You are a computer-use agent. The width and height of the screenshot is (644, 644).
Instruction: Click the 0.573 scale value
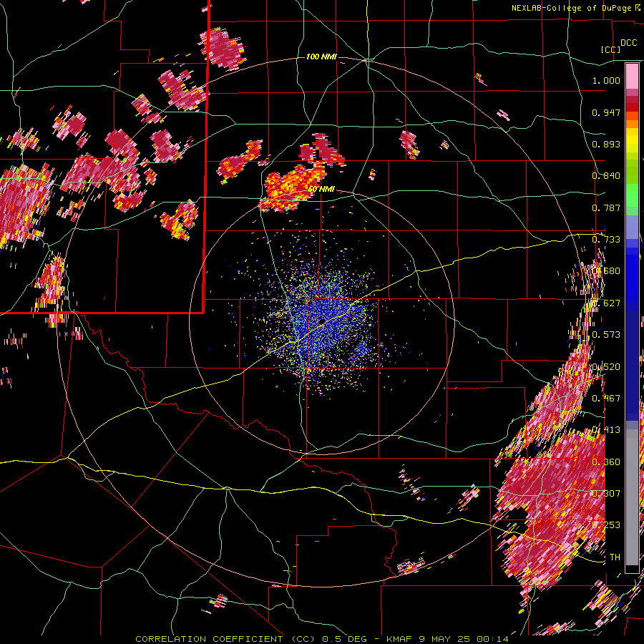[x=606, y=335]
